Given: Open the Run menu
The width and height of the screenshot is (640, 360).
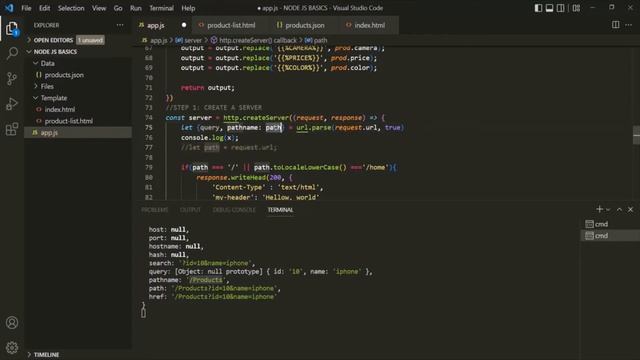Looking at the screenshot, I should [136, 8].
